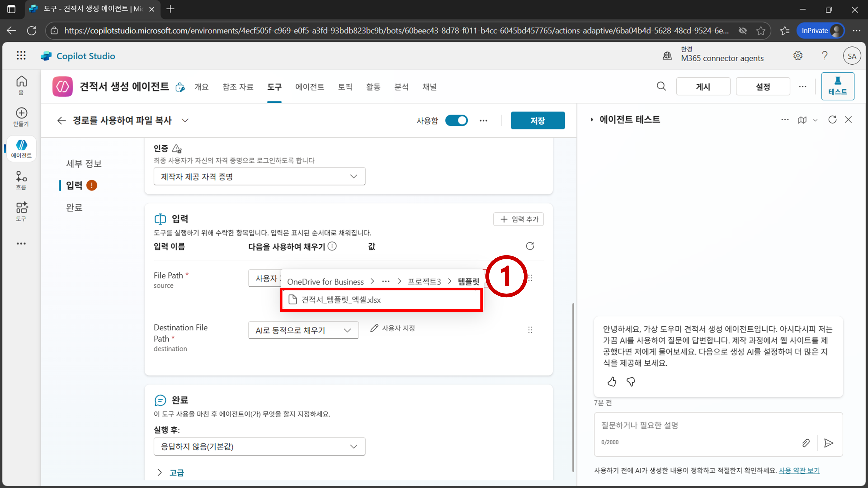Click the 저장 save button
Viewport: 868px width, 488px height.
[538, 121]
